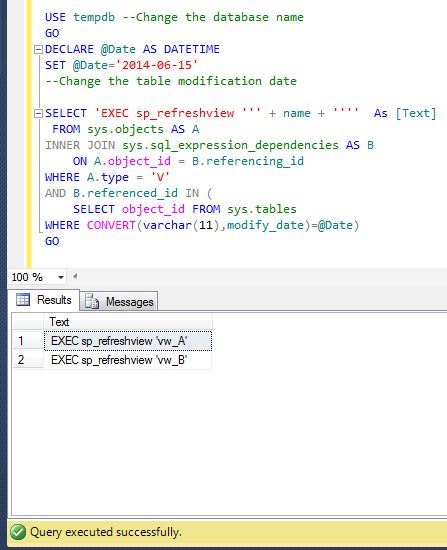The image size is (447, 550).
Task: Click the final GO statement
Action: point(52,241)
